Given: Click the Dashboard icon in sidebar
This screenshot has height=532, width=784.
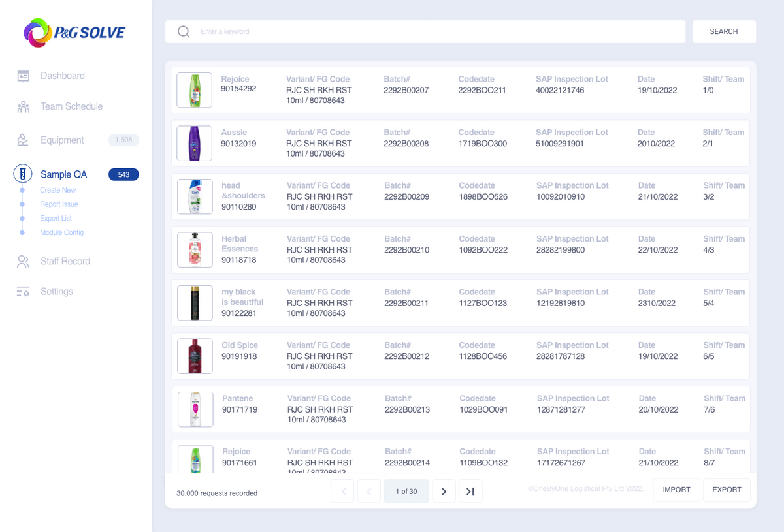Looking at the screenshot, I should [x=24, y=76].
